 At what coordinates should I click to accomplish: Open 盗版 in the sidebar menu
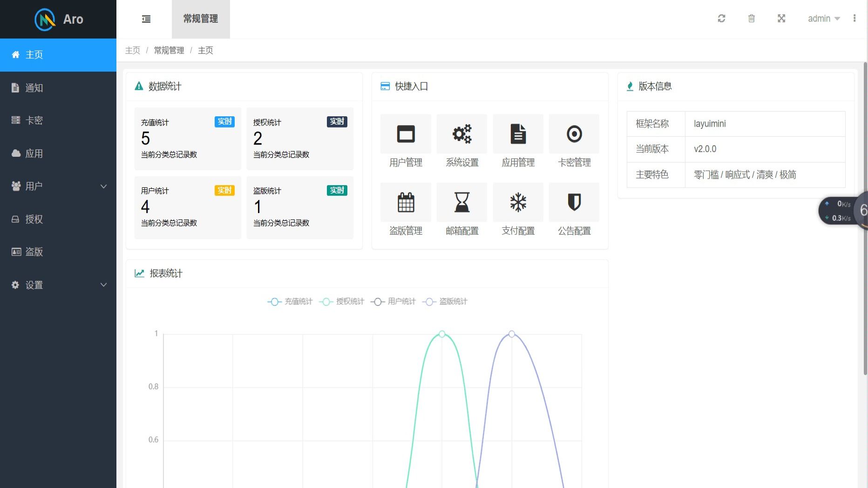coord(58,252)
